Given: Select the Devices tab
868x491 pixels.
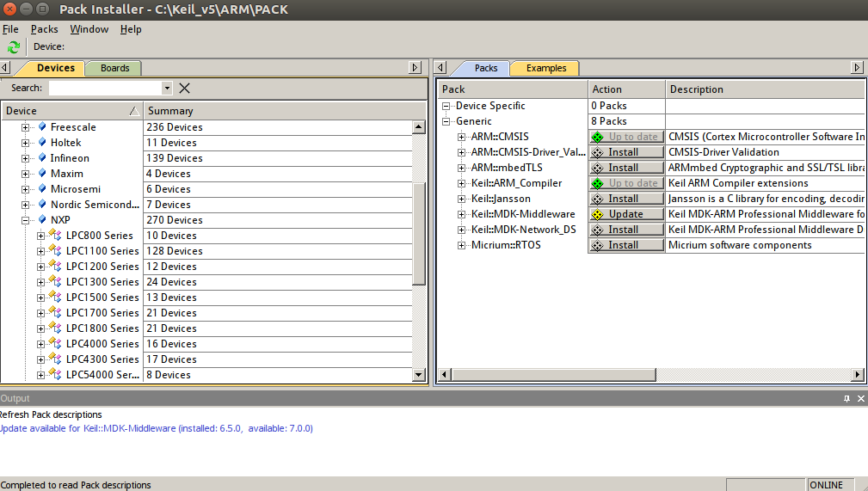Looking at the screenshot, I should 55,68.
